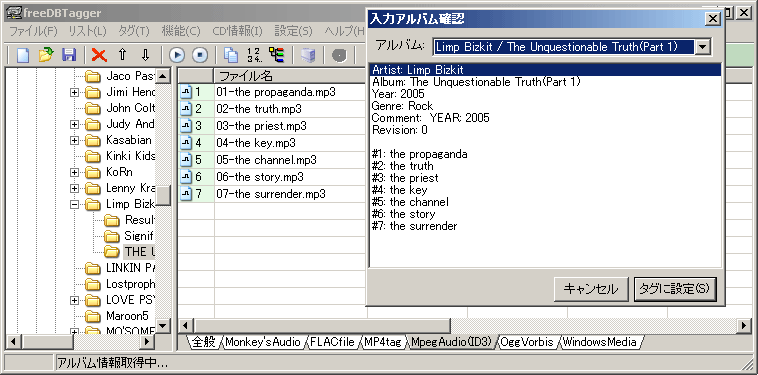The width and height of the screenshot is (758, 375).
Task: Select the 'Artist: Limp Bizkit' line
Action: (545, 70)
